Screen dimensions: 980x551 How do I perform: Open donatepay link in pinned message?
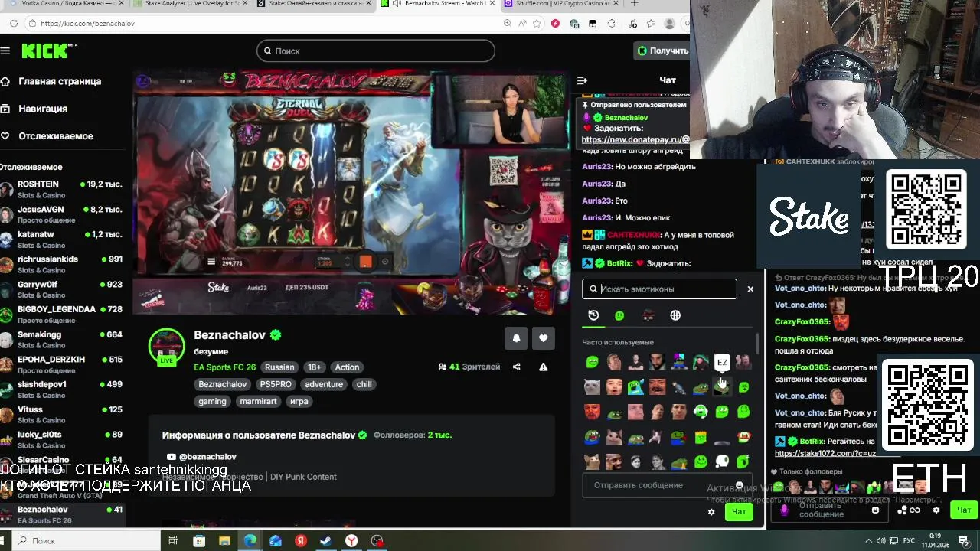click(x=635, y=140)
